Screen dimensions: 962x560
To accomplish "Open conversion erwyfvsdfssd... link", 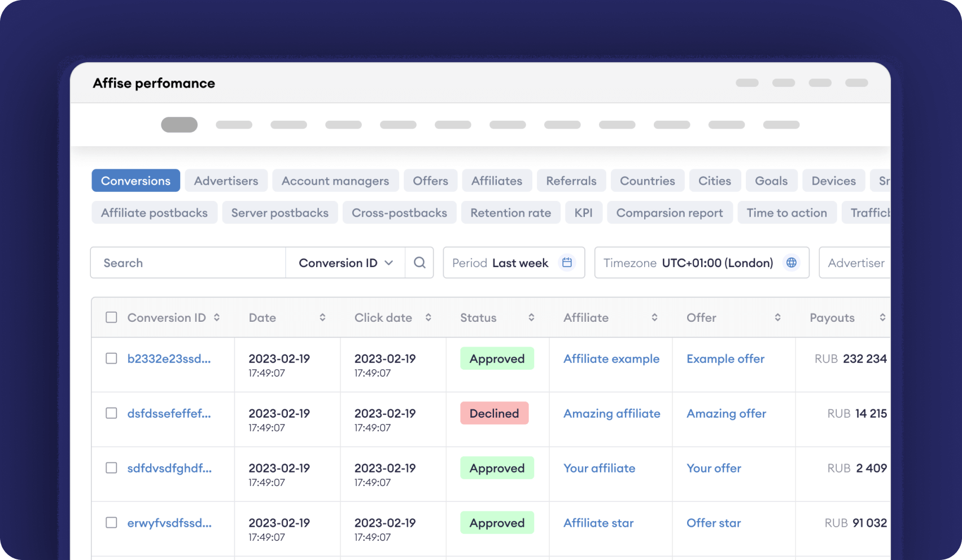I will [x=169, y=523].
